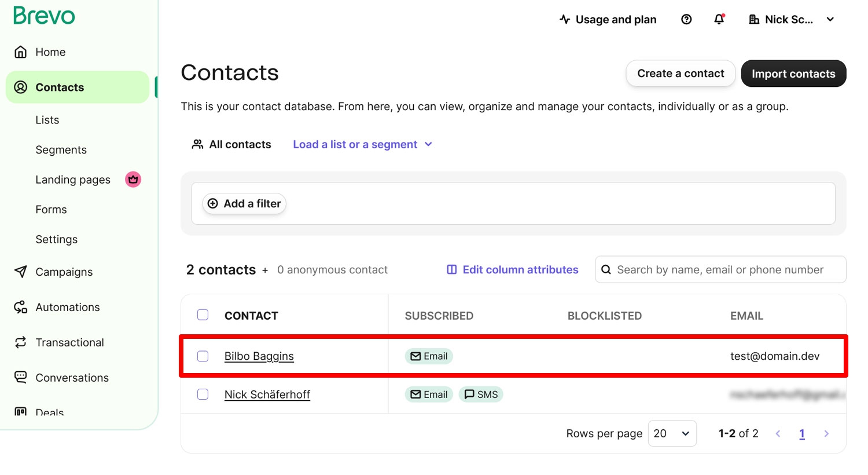
Task: Click the Transactional arrows icon
Action: (21, 342)
